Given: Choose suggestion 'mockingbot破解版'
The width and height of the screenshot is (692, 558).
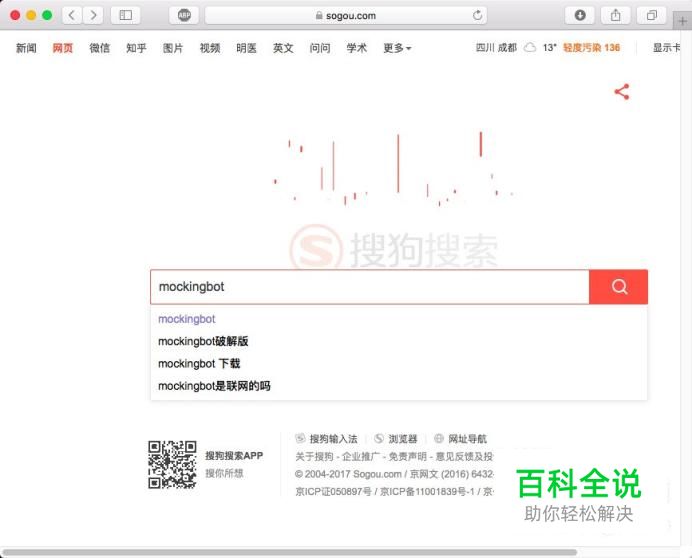Looking at the screenshot, I should point(203,341).
